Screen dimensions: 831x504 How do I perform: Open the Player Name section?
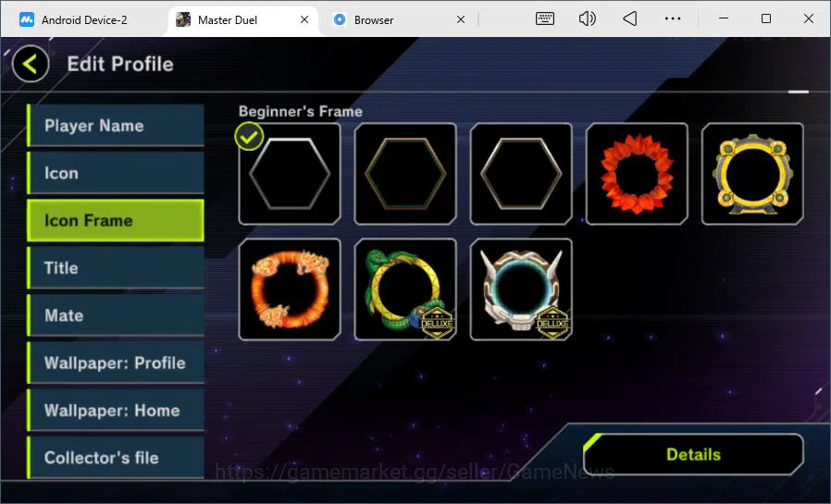pos(116,126)
